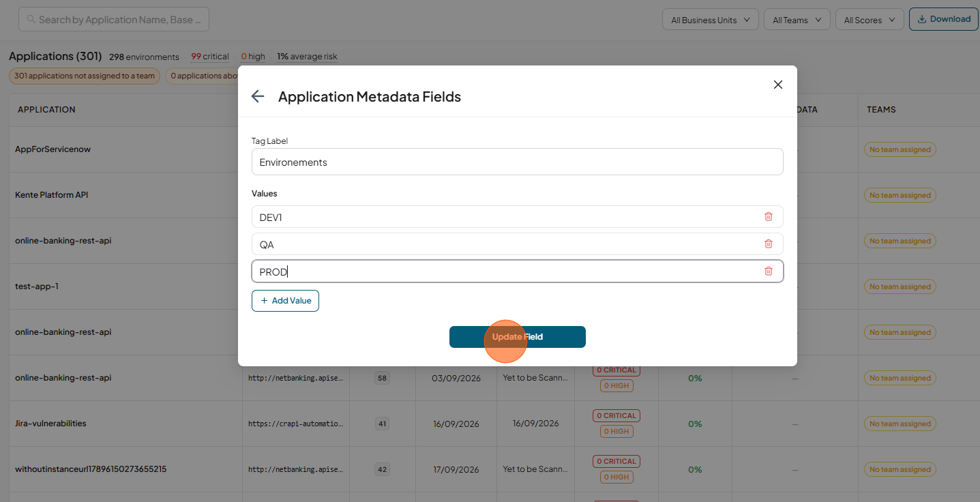
Task: Open the Kente Platform API application
Action: click(x=52, y=194)
